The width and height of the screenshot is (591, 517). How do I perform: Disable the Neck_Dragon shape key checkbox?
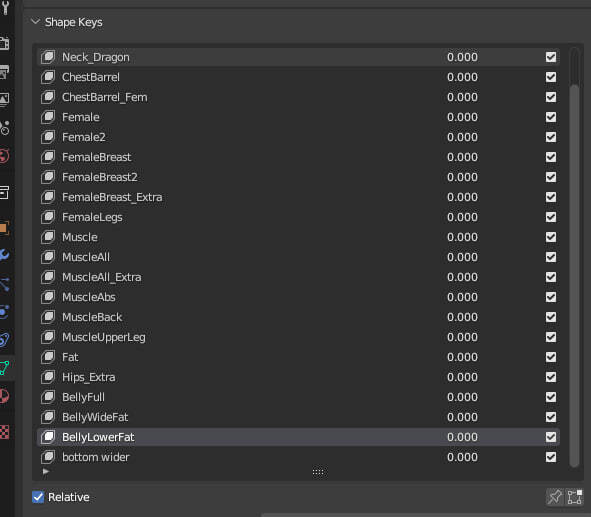point(551,57)
